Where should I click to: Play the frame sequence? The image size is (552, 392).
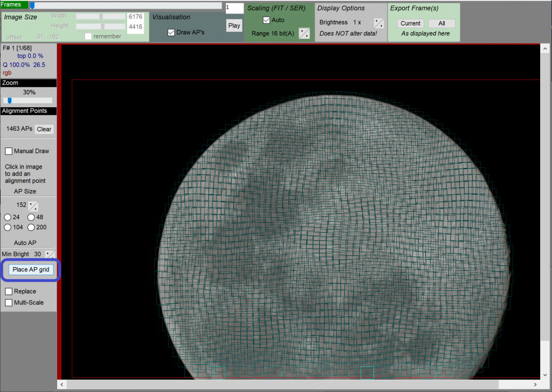pyautogui.click(x=234, y=26)
